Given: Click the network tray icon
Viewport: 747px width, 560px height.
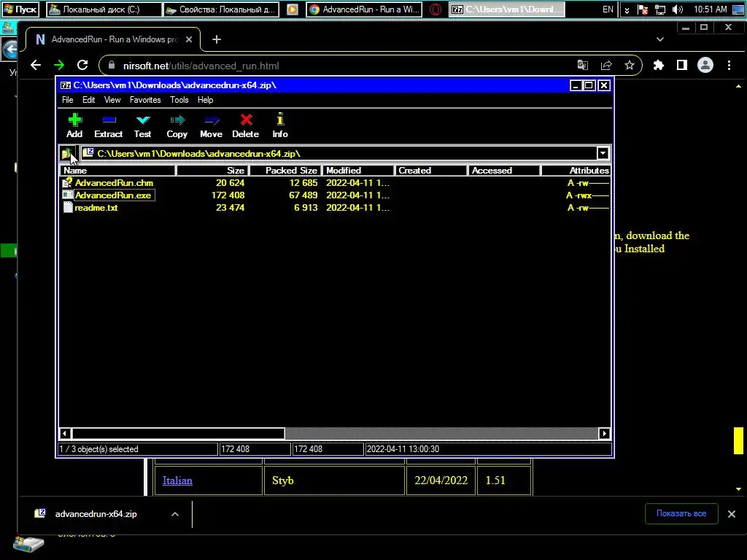Looking at the screenshot, I should tap(659, 9).
